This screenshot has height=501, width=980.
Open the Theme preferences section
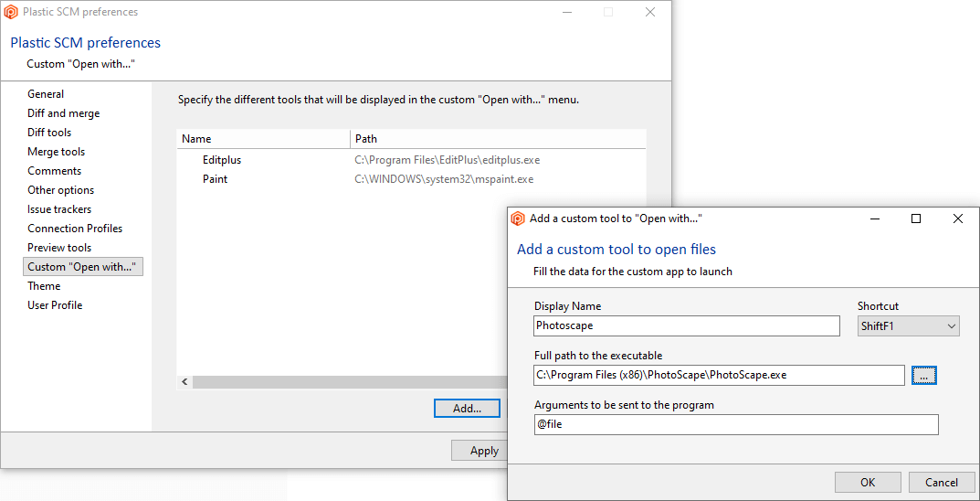[x=44, y=286]
